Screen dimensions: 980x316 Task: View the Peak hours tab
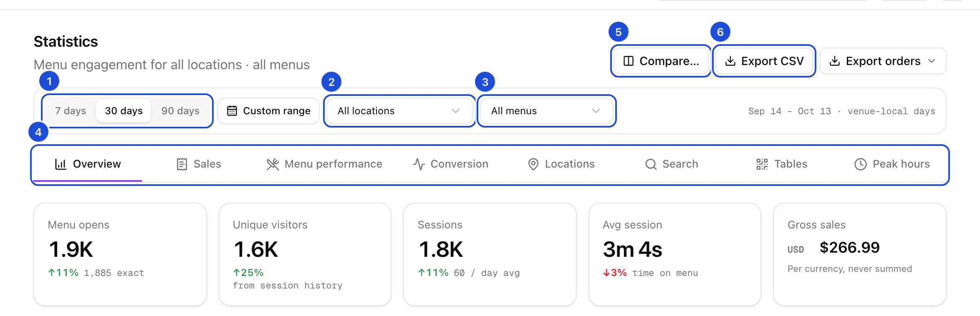click(892, 164)
